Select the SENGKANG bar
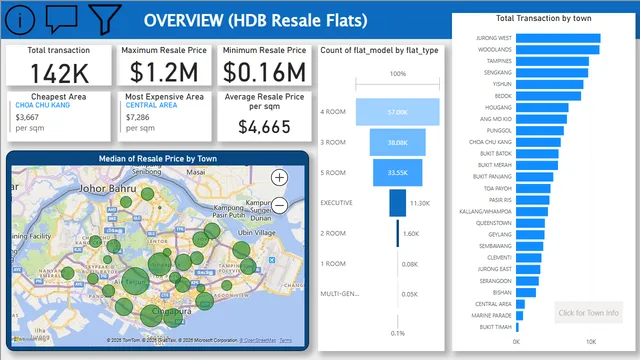 pos(552,73)
